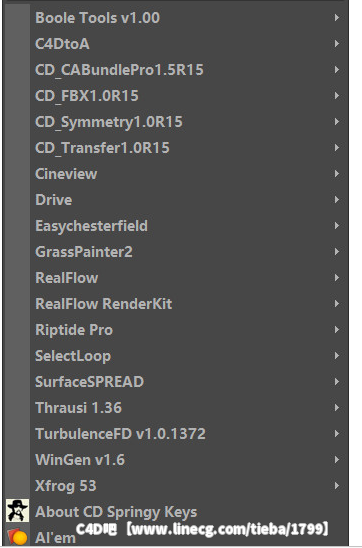The height and width of the screenshot is (548, 362).
Task: Open the SurfaceSPREAD menu entry
Action: [176, 382]
